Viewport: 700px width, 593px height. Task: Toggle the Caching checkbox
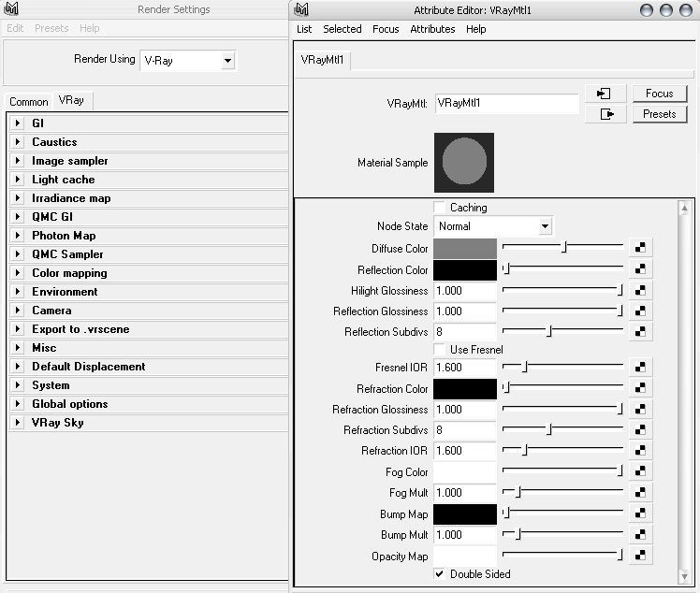(x=440, y=208)
